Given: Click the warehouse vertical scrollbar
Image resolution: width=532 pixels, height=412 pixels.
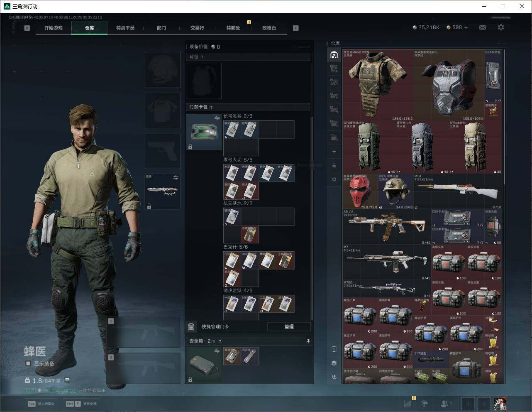Looking at the screenshot, I should coord(504,118).
